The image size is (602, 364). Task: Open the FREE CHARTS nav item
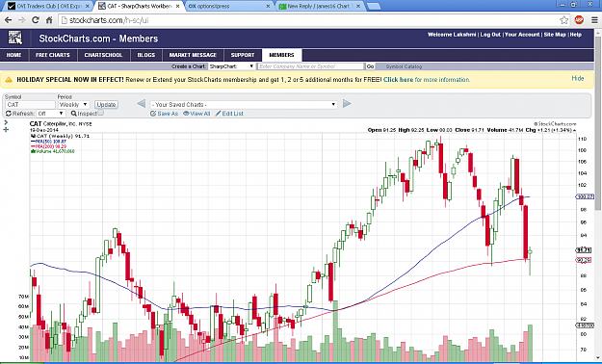click(53, 55)
